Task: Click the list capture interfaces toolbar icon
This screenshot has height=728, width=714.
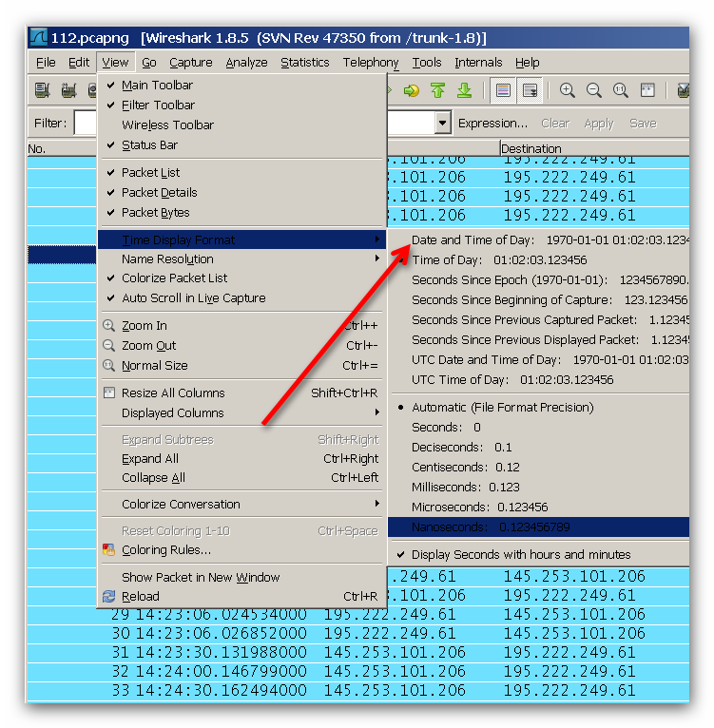Action: (x=42, y=90)
